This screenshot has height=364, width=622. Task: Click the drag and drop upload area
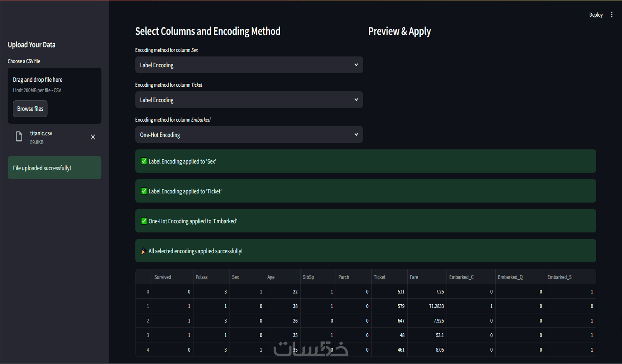point(54,85)
